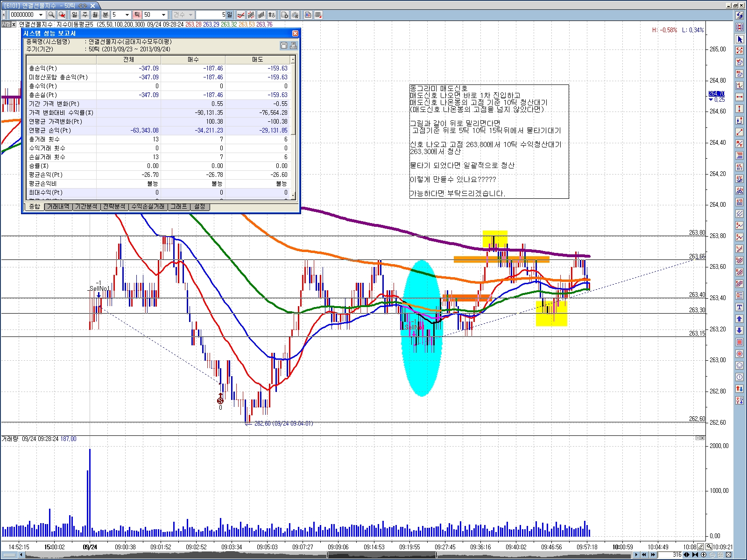Click the fast-forward double arrow button
747x560 pixels.
pos(653,555)
